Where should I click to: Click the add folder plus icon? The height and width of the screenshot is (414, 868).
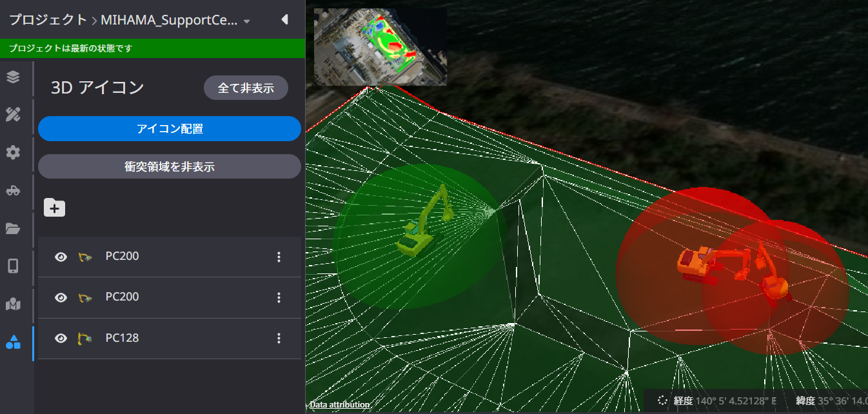click(x=54, y=208)
